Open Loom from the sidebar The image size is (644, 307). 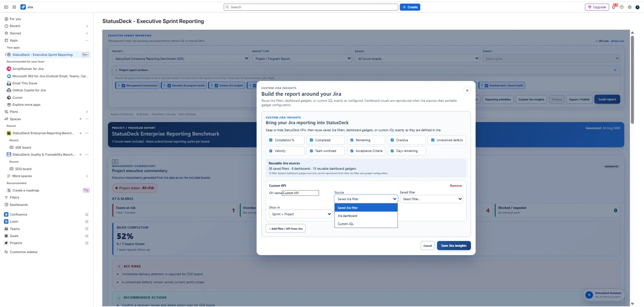click(x=14, y=222)
